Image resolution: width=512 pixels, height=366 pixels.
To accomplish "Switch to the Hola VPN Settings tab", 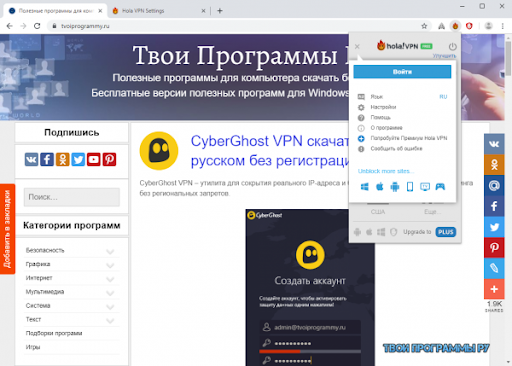I will pos(158,11).
